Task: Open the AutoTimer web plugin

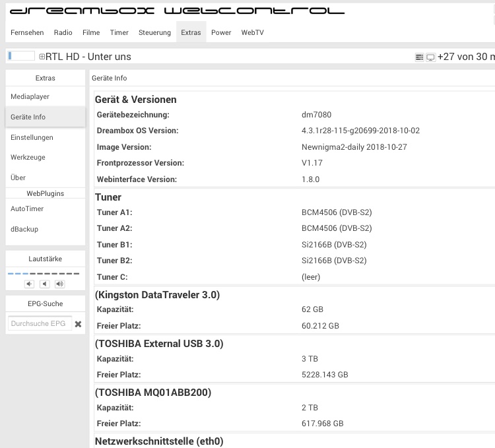Action: [x=45, y=208]
